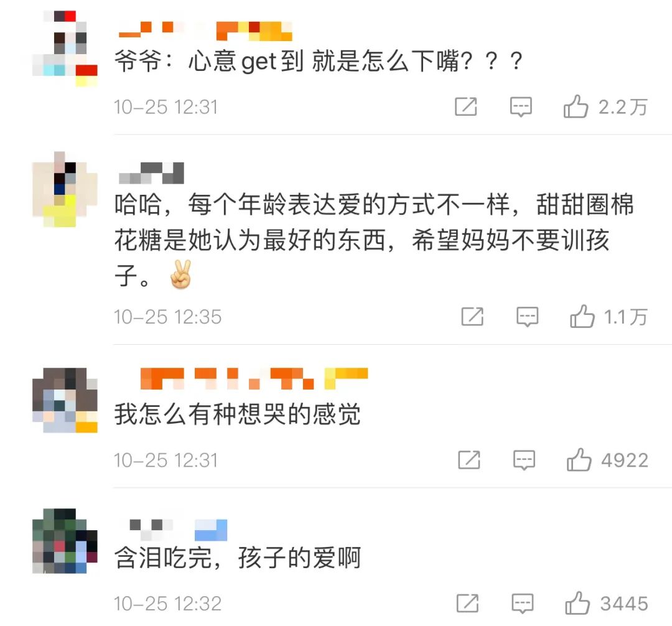Like the 甜甜圈棉花糖 comment with 1.1万 likes

click(x=582, y=316)
